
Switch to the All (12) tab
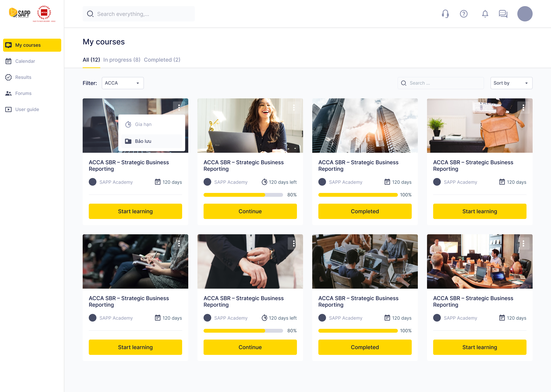(x=91, y=60)
